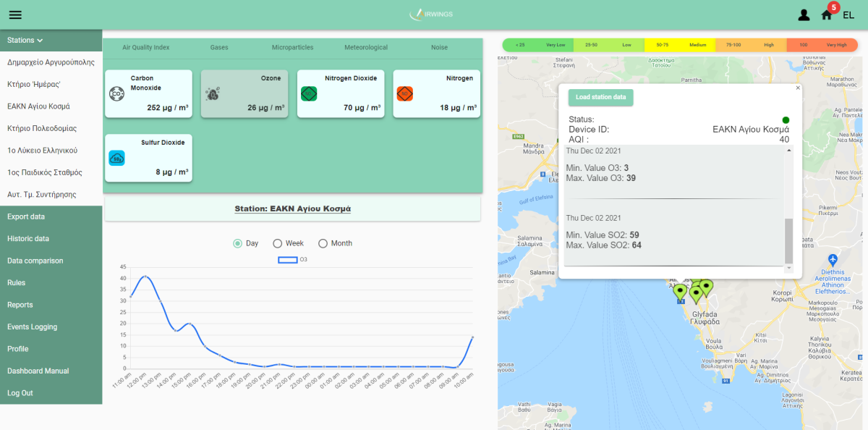The height and width of the screenshot is (430, 868).
Task: Open Events Logging in sidebar
Action: (x=51, y=326)
